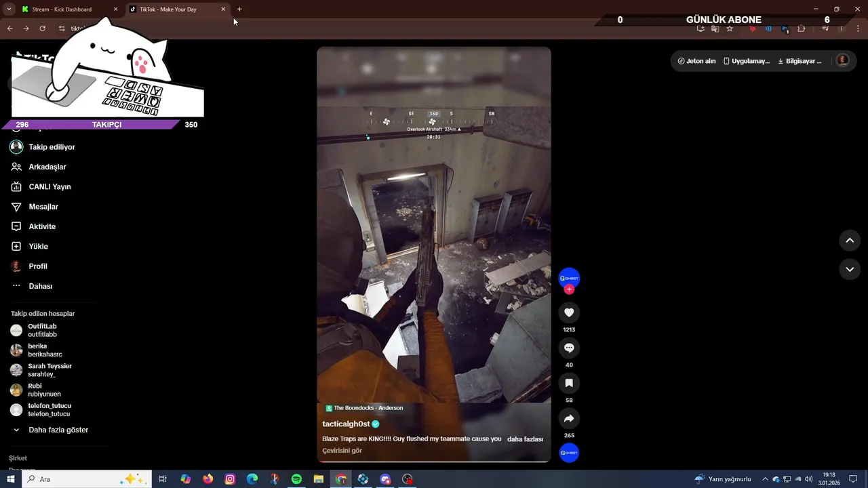Launch Microsoft Edge from the taskbar
The height and width of the screenshot is (488, 868).
[252, 479]
